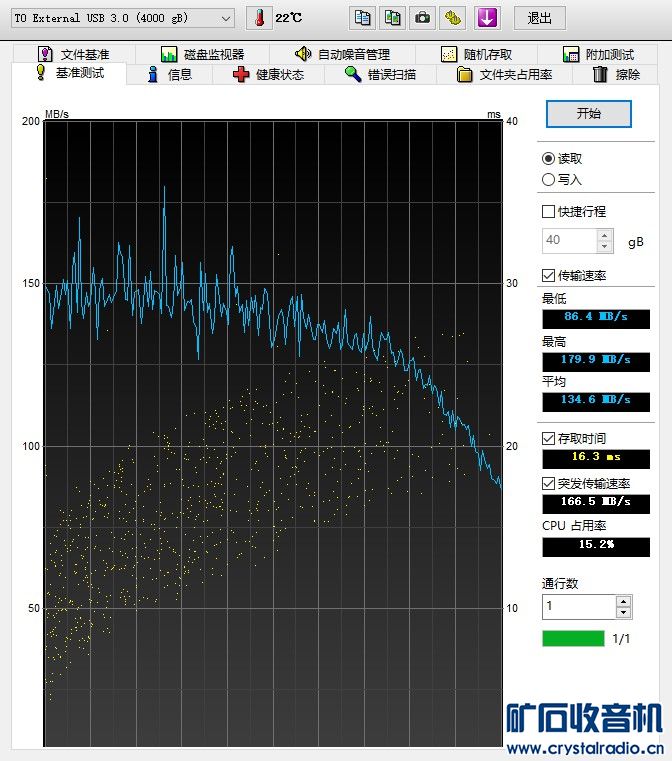The image size is (672, 761).
Task: Switch to the 文件基准 tab
Action: [74, 54]
